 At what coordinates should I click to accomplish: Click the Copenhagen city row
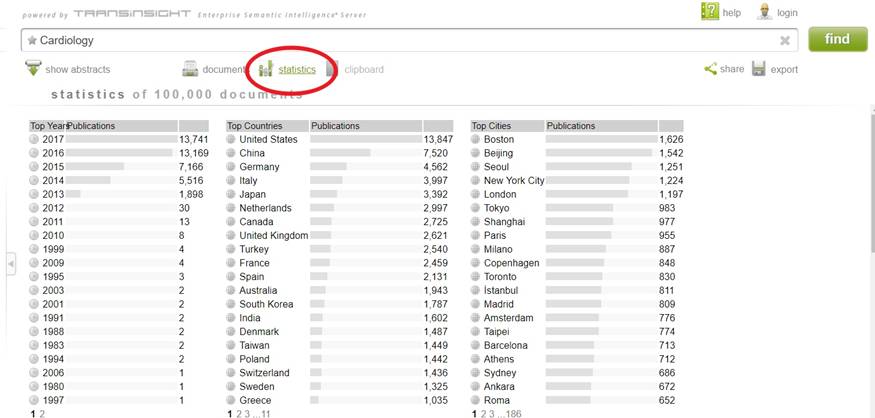[x=577, y=263]
